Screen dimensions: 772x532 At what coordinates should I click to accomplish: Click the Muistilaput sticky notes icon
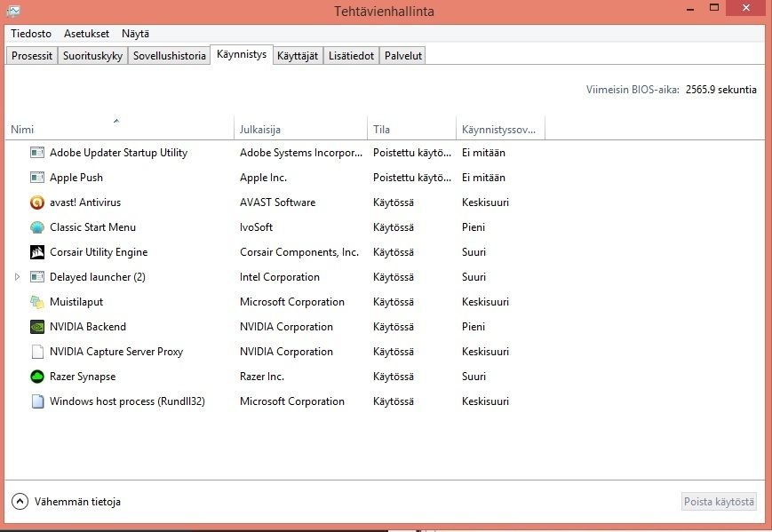click(x=37, y=302)
